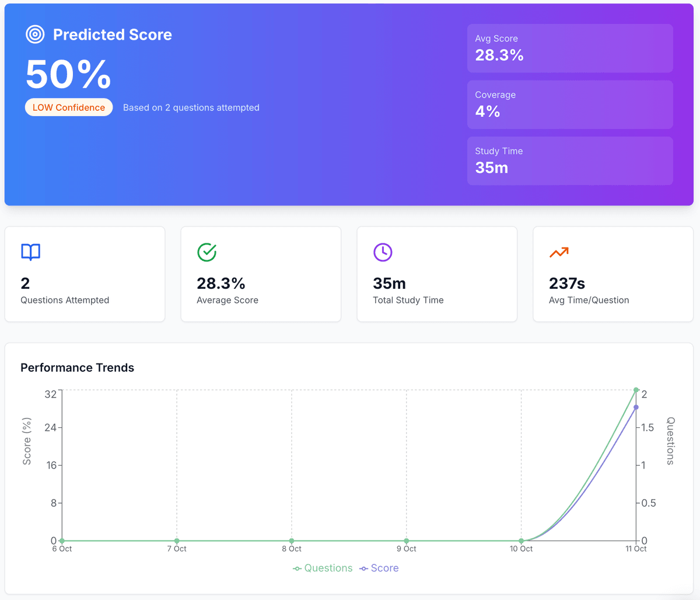Viewport: 700px width, 600px height.
Task: Click the green data point at 11 Oct
Action: [636, 390]
